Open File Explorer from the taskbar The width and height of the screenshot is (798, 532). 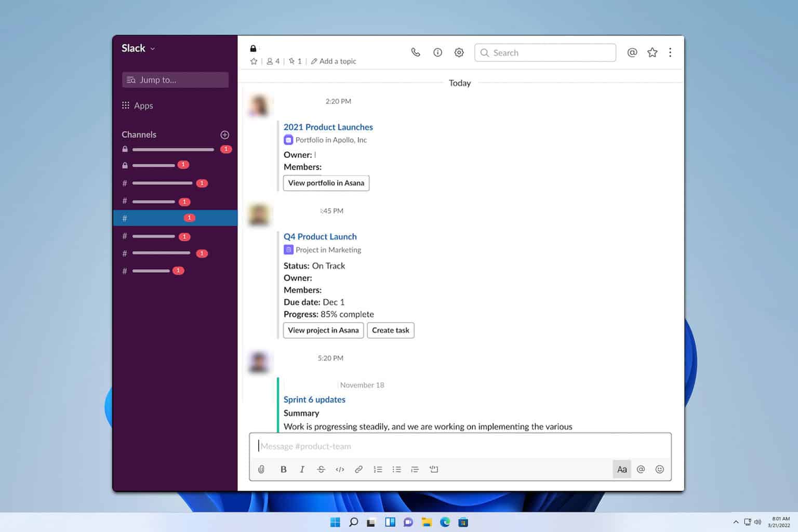pyautogui.click(x=427, y=522)
